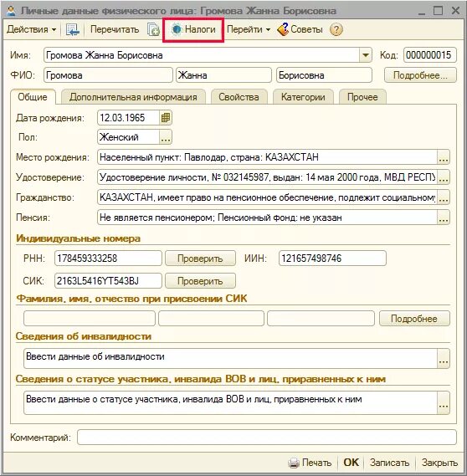Click the Комментарий input field
Image resolution: width=467 pixels, height=476 pixels.
click(x=267, y=438)
